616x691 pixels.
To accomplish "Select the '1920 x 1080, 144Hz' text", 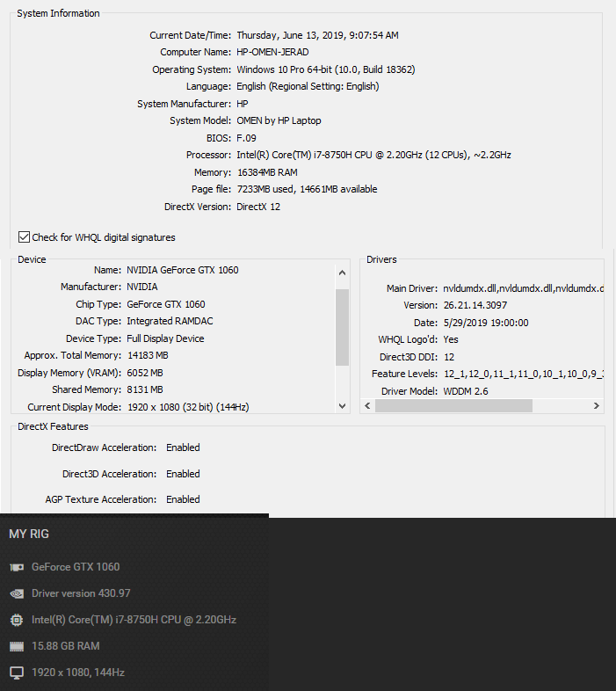I will 78,673.
